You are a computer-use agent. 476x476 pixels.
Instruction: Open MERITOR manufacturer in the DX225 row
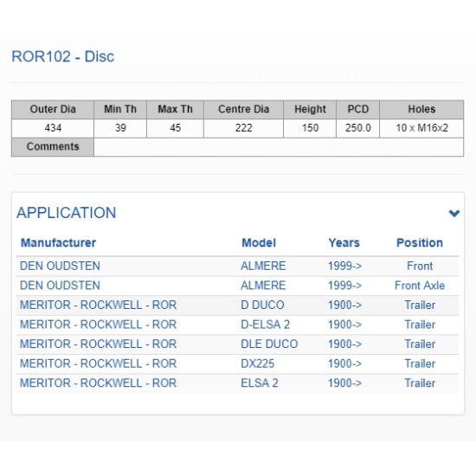tap(98, 363)
